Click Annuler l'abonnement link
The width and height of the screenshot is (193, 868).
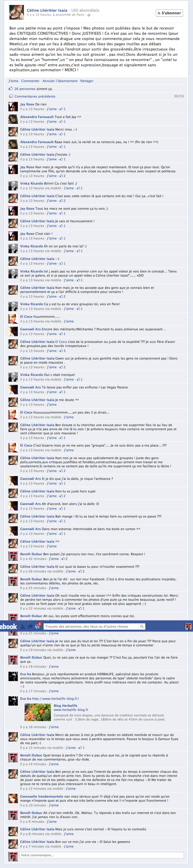60,81
